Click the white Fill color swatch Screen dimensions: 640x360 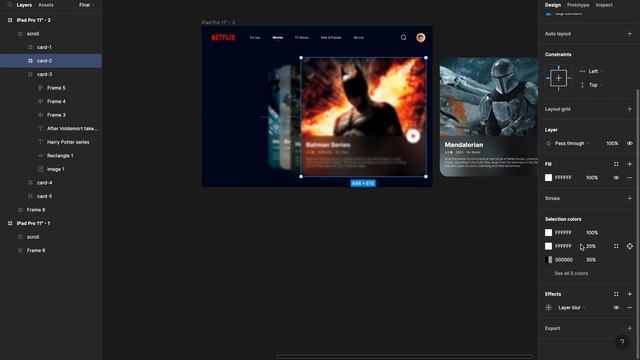[549, 178]
